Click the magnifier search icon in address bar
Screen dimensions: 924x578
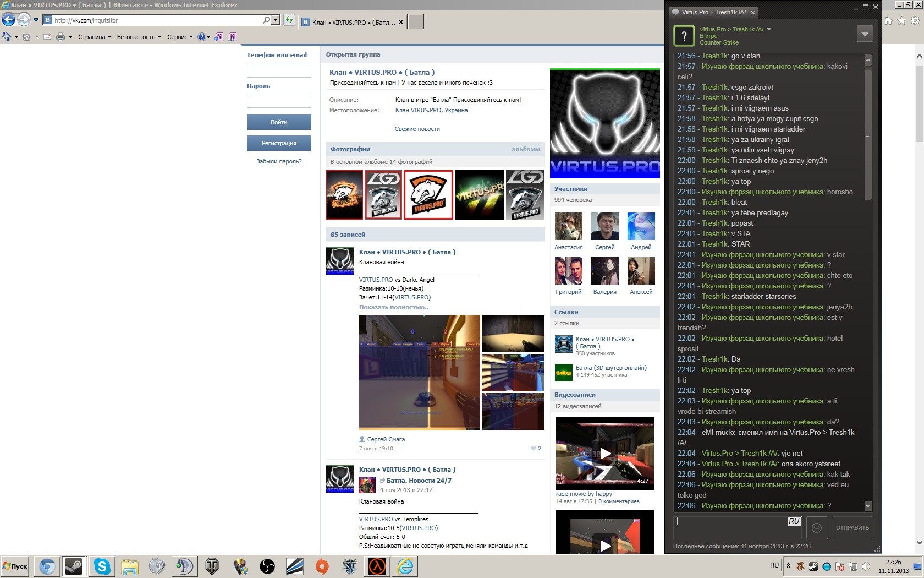(x=266, y=20)
